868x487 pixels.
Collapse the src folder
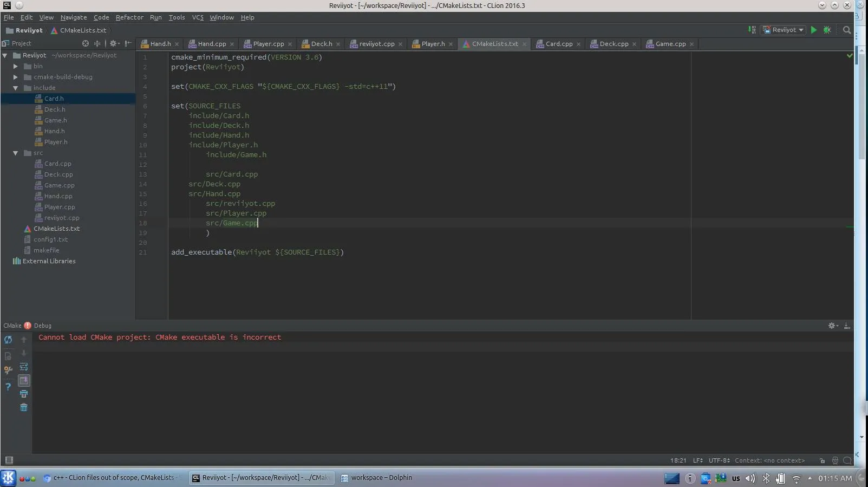16,153
